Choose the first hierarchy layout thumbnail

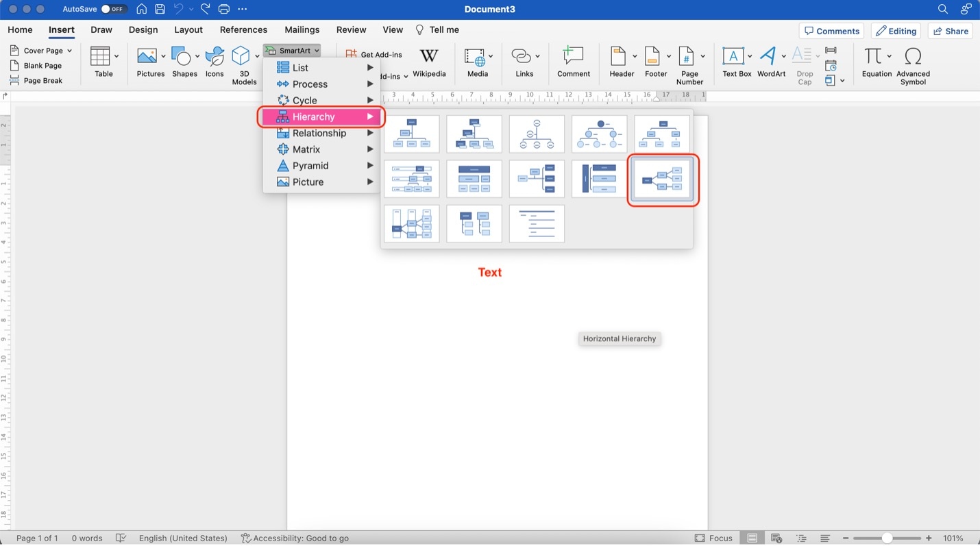pos(412,134)
